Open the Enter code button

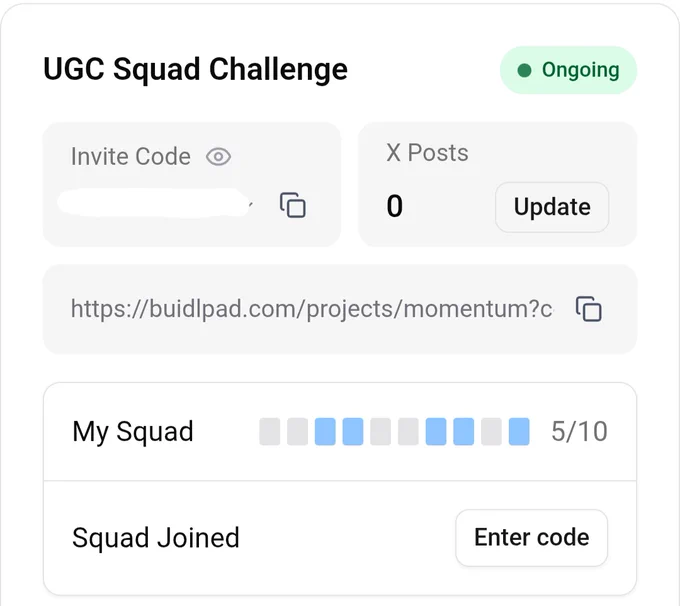(531, 537)
